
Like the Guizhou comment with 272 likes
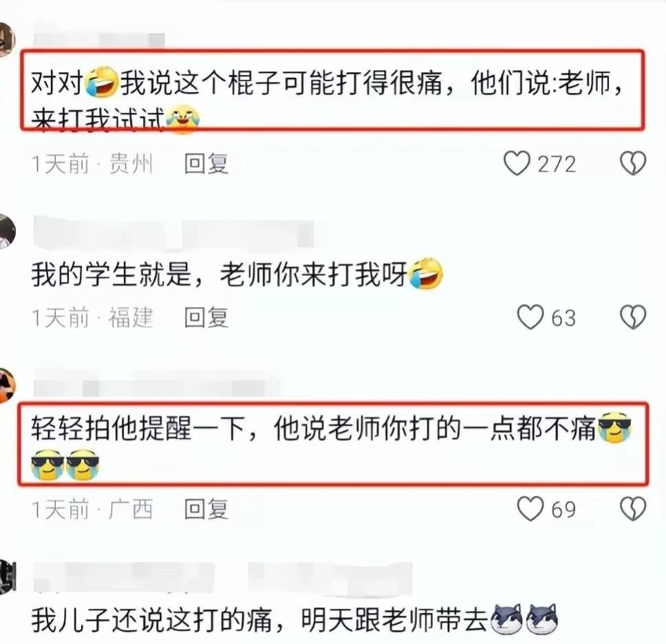point(517,164)
